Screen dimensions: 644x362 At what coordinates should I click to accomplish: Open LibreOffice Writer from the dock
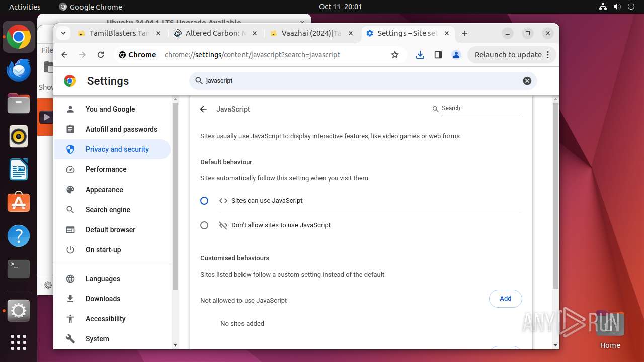coord(19,170)
